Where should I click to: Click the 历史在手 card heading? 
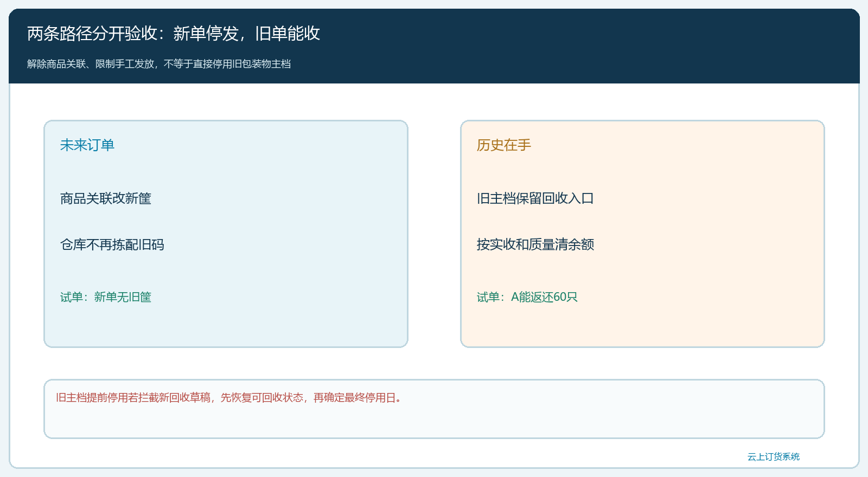coord(504,145)
